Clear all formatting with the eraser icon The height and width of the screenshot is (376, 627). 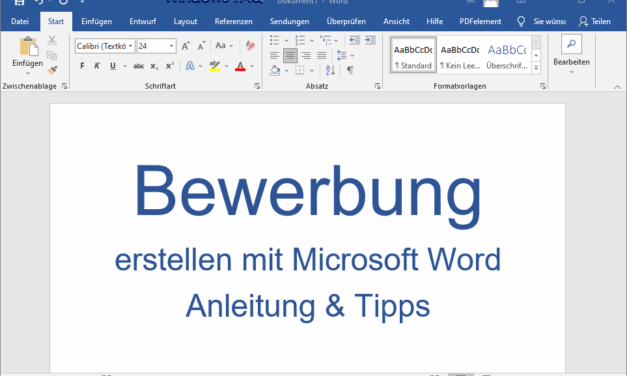pyautogui.click(x=250, y=46)
